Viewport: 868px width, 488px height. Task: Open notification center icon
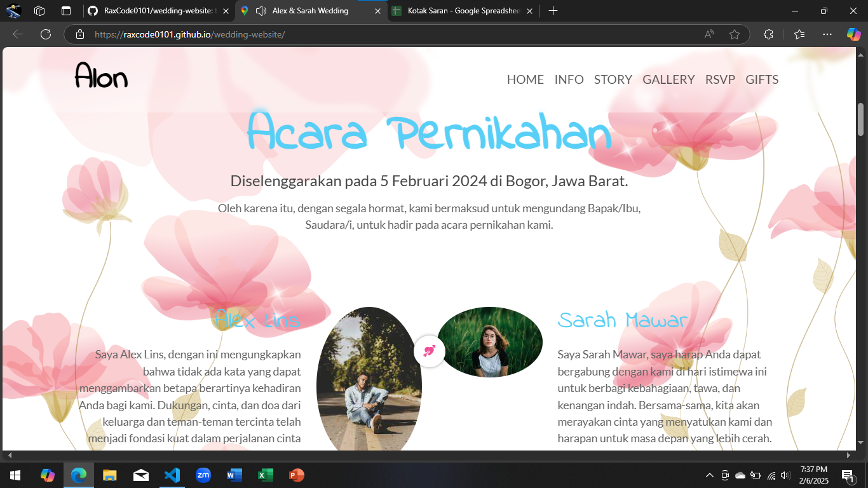(847, 475)
